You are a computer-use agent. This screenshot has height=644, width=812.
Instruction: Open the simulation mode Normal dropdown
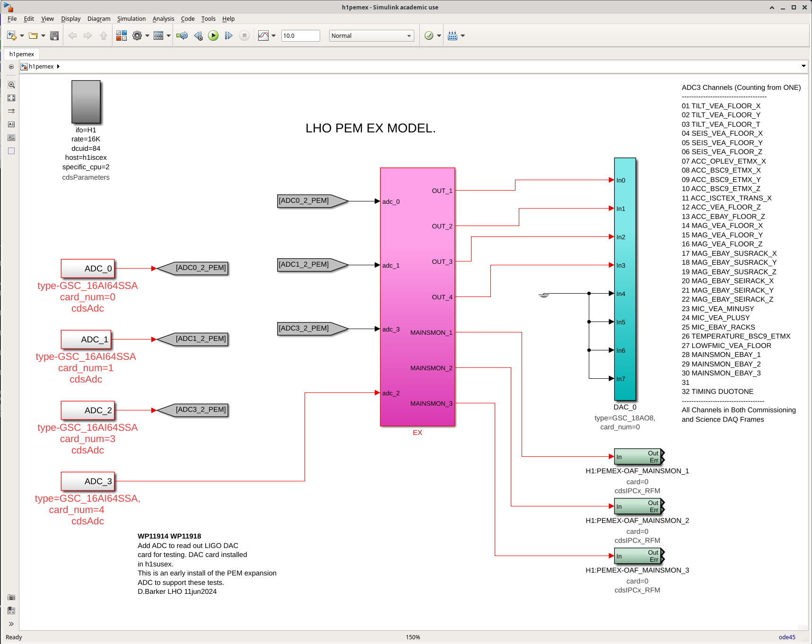[371, 35]
